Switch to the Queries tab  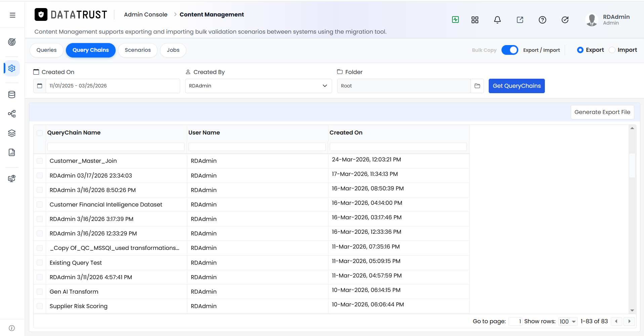(46, 50)
